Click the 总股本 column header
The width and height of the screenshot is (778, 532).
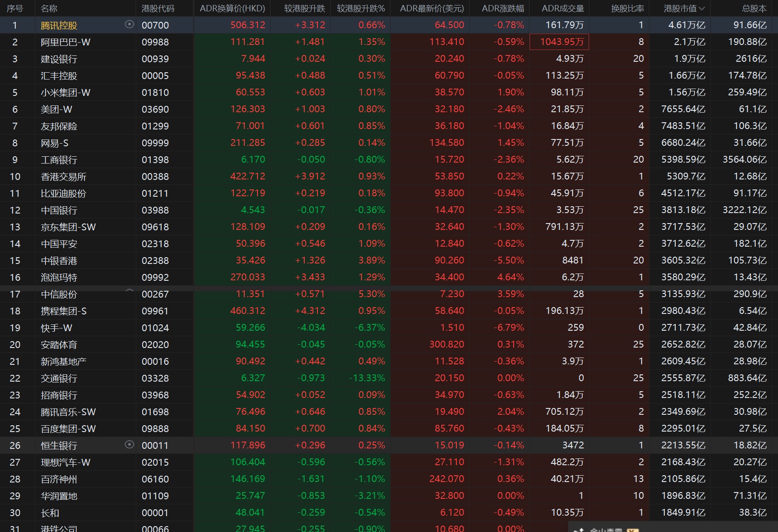tap(754, 9)
